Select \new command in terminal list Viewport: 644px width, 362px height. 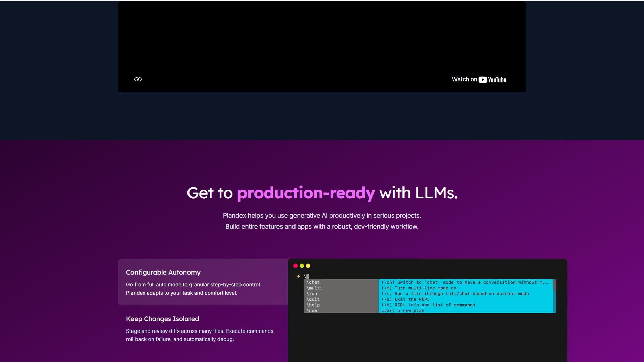312,311
